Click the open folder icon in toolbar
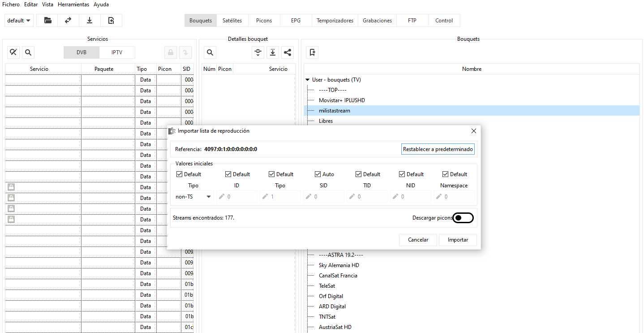644x333 pixels. [x=47, y=21]
